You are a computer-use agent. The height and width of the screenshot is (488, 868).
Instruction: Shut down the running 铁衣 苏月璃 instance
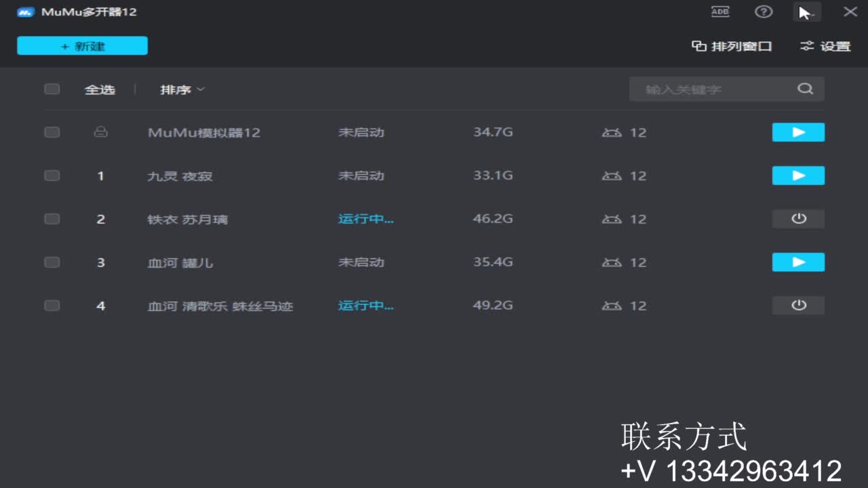pos(798,219)
